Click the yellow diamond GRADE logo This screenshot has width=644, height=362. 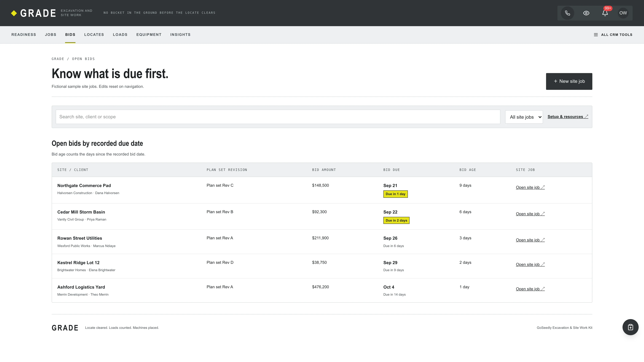(34, 13)
